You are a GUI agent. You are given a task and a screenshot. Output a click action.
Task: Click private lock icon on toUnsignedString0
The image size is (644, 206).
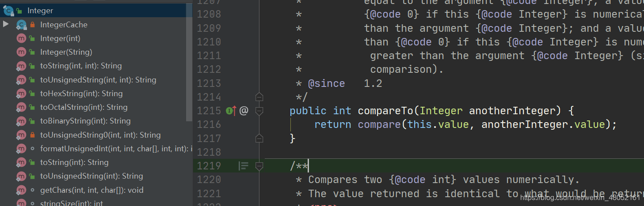click(32, 135)
